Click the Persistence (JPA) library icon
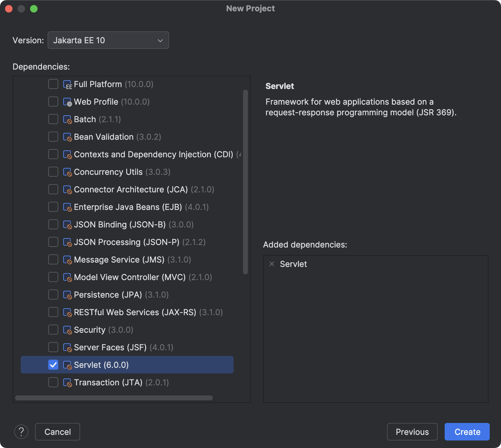The width and height of the screenshot is (501, 448). (68, 294)
